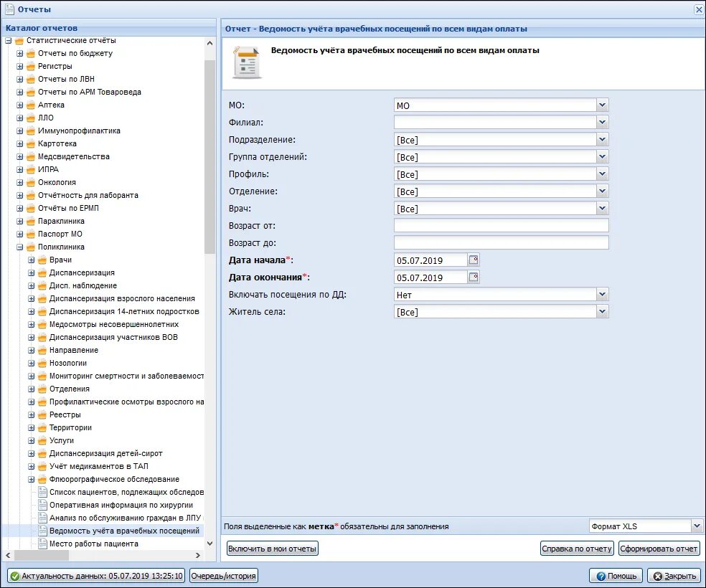Close the Отчеты window
Screen dimensions: 706x588
click(699, 9)
